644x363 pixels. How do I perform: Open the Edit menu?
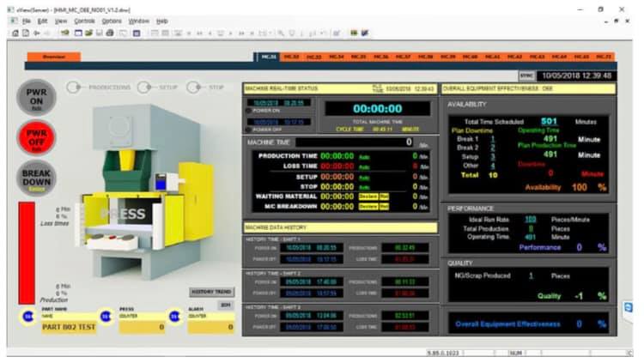(42, 21)
